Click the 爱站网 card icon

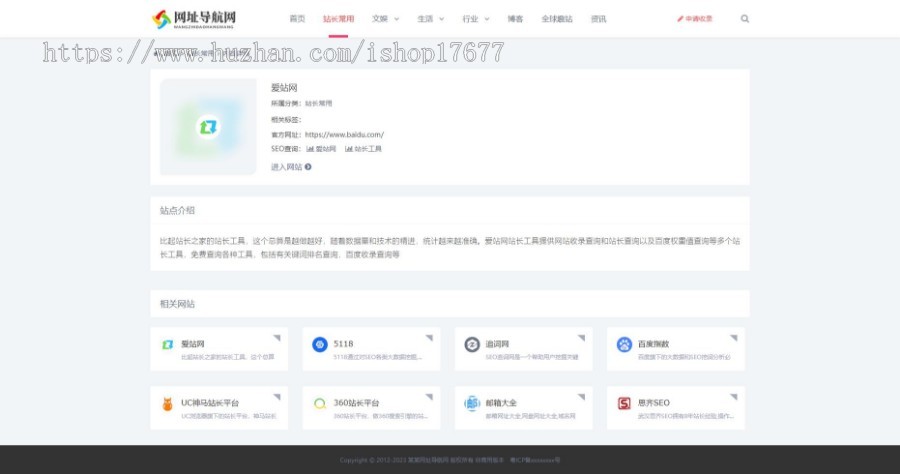click(x=168, y=344)
